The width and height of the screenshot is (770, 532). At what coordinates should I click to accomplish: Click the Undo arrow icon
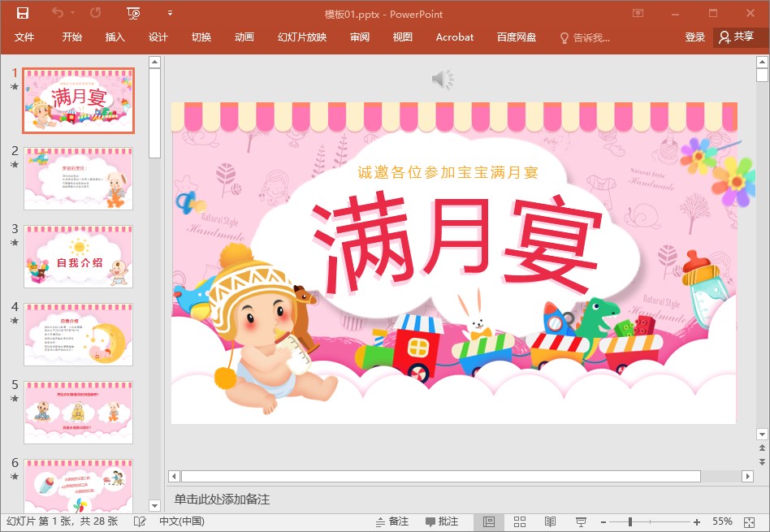58,13
